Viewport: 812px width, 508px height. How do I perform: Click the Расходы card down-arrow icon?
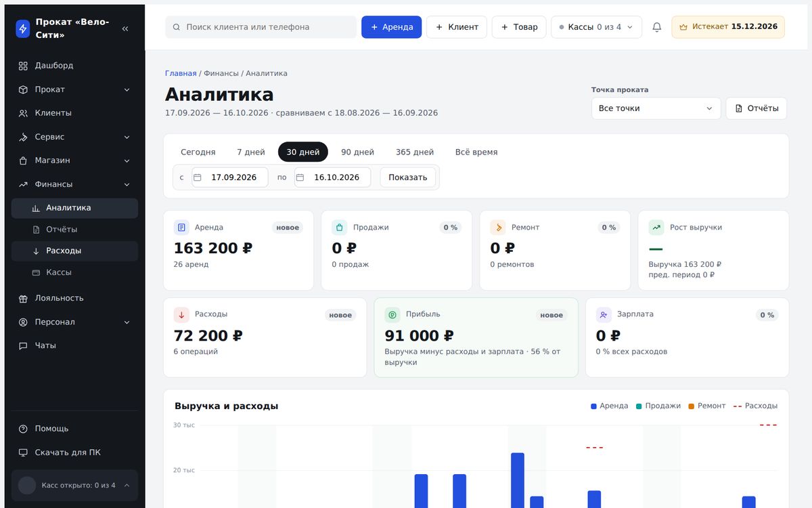[x=181, y=314]
